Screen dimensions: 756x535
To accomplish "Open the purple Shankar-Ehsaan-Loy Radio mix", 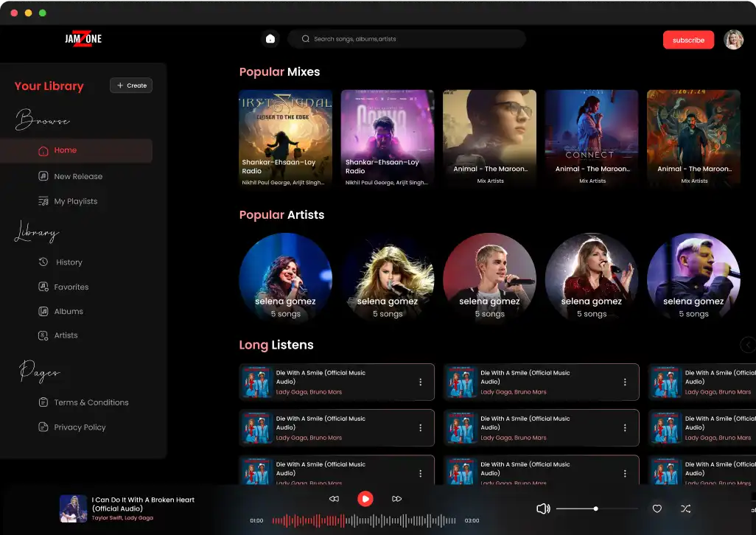I will point(387,139).
